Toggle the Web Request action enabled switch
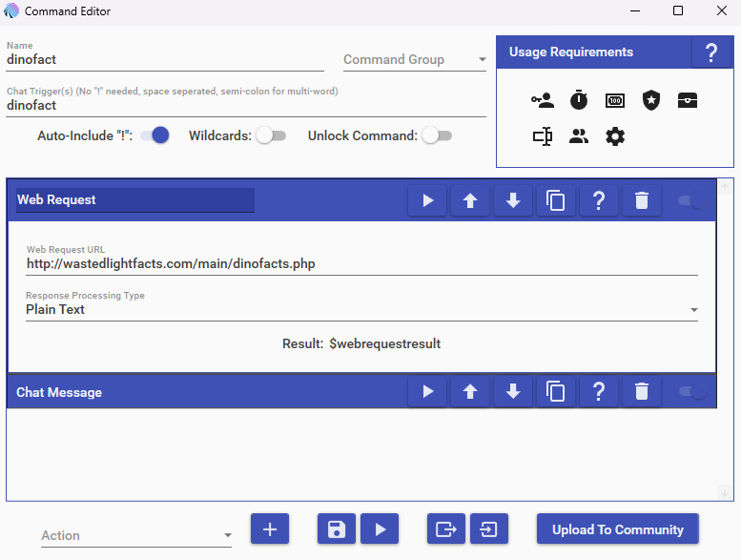The width and height of the screenshot is (741, 560). coord(690,200)
